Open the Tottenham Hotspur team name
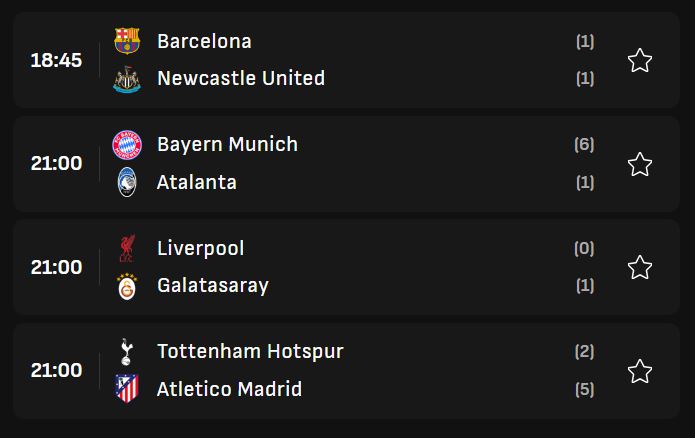 [x=250, y=351]
